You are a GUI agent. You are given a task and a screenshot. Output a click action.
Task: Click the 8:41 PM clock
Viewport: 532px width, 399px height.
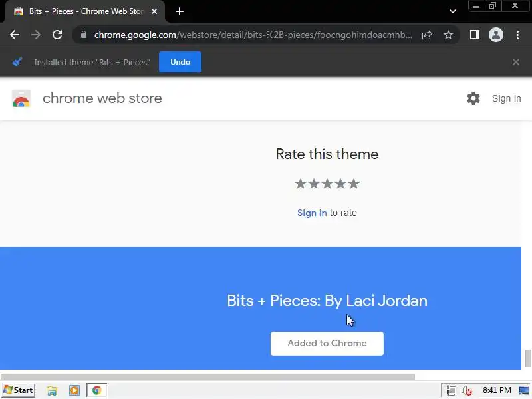(497, 390)
